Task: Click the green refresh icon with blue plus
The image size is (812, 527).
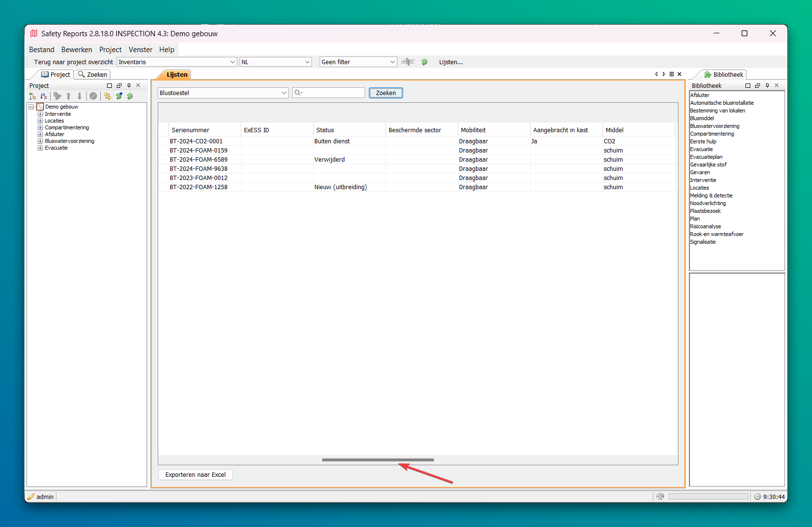Action: coord(119,96)
